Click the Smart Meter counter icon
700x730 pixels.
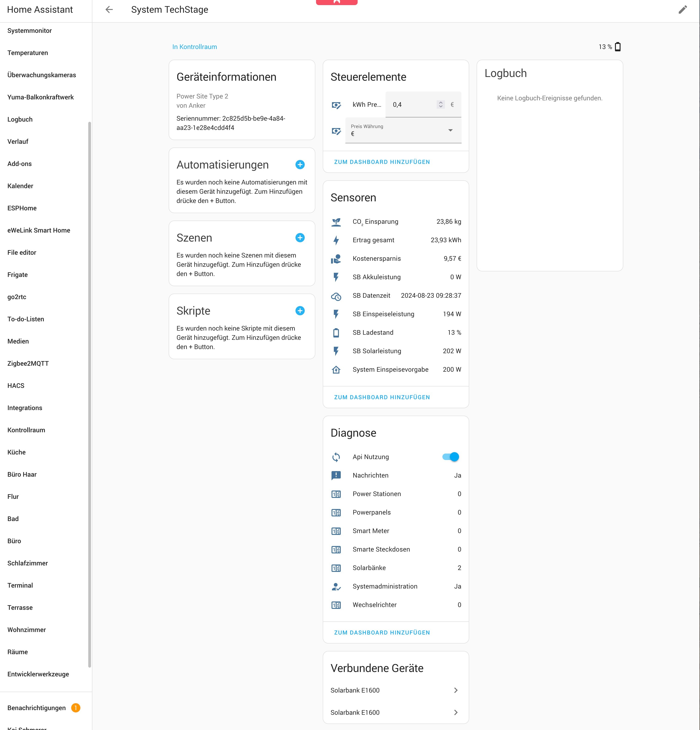pyautogui.click(x=336, y=531)
